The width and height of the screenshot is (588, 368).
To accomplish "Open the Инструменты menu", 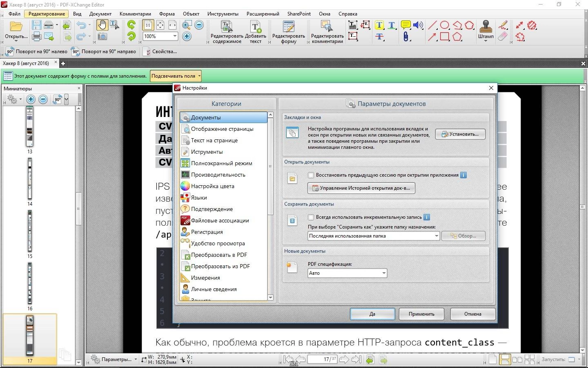I will (x=223, y=14).
